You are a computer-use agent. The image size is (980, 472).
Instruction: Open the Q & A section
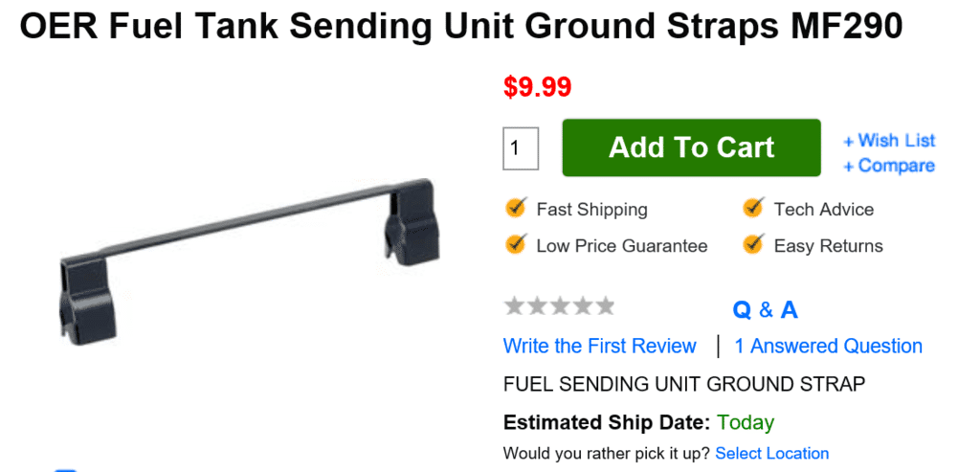point(765,309)
